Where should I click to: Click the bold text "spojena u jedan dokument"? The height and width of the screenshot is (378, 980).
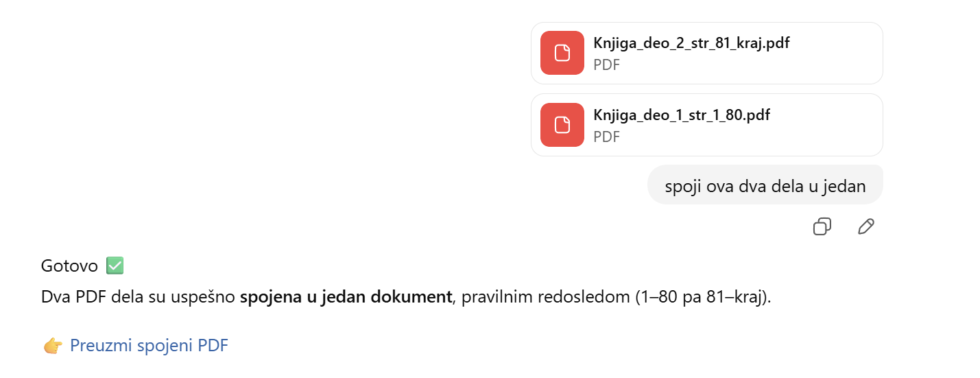[346, 298]
